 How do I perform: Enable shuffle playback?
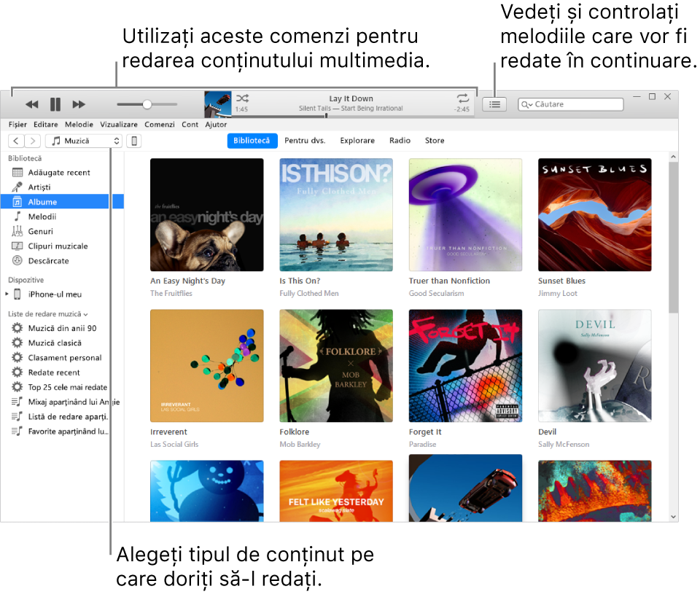click(241, 97)
